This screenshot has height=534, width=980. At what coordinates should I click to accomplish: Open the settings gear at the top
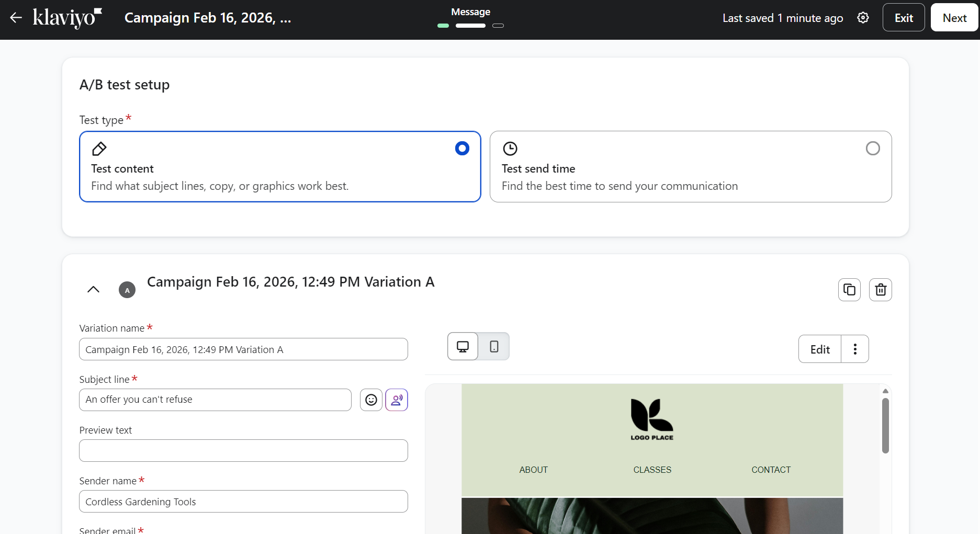pyautogui.click(x=863, y=17)
